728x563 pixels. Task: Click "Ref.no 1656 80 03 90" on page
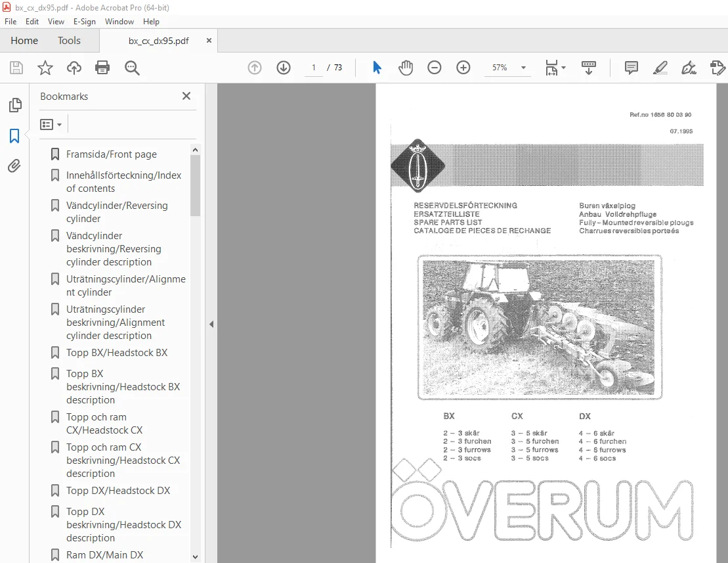[x=660, y=114]
